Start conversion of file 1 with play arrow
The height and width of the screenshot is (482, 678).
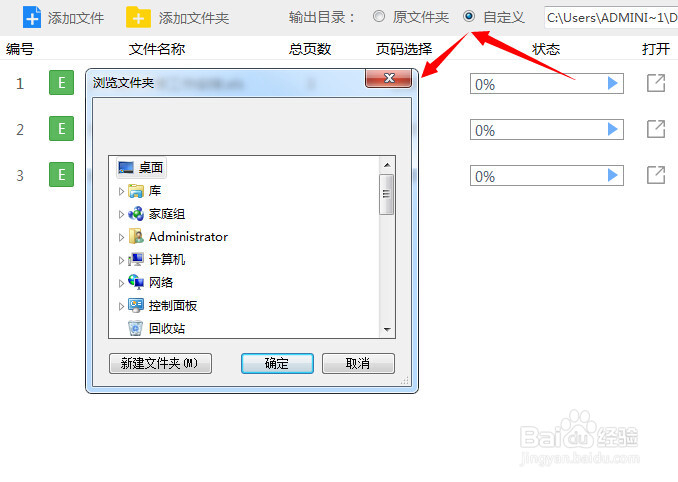tap(612, 83)
